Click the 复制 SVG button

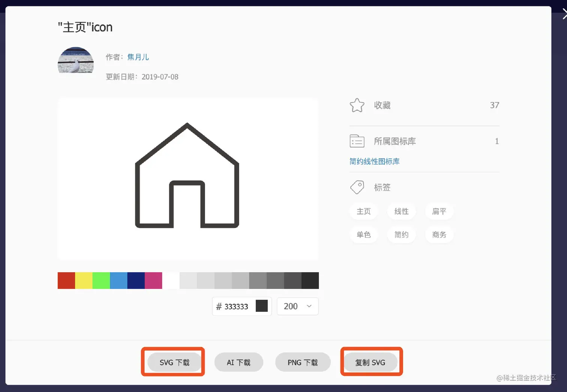tap(370, 362)
